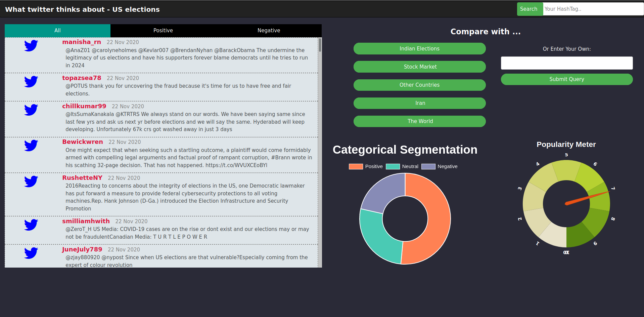Click the Twitter bird icon beside manisha_rn
644x317 pixels.
(31, 45)
